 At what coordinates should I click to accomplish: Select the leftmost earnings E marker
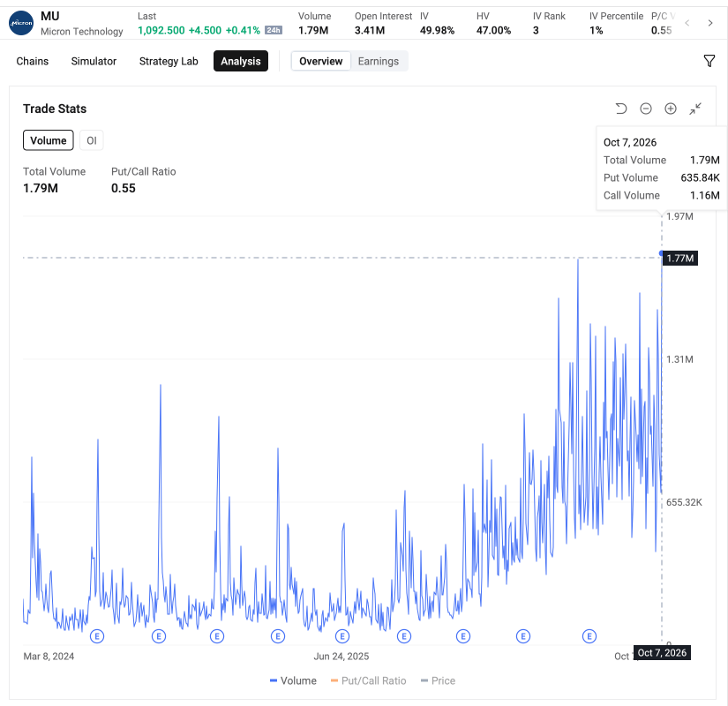pyautogui.click(x=96, y=636)
